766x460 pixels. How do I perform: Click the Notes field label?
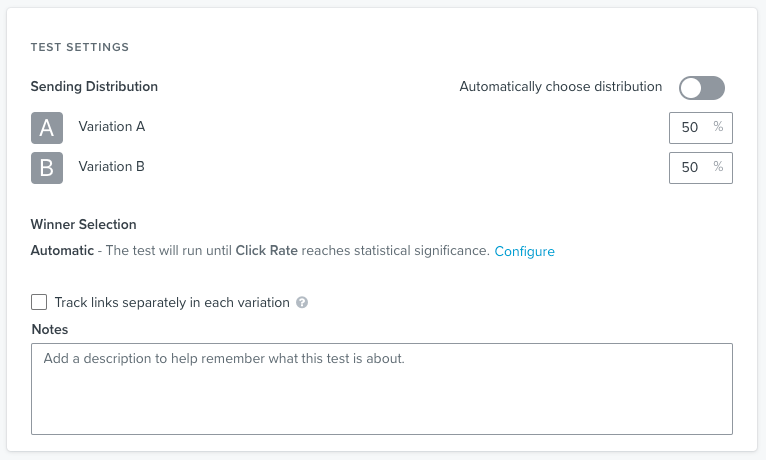point(49,329)
